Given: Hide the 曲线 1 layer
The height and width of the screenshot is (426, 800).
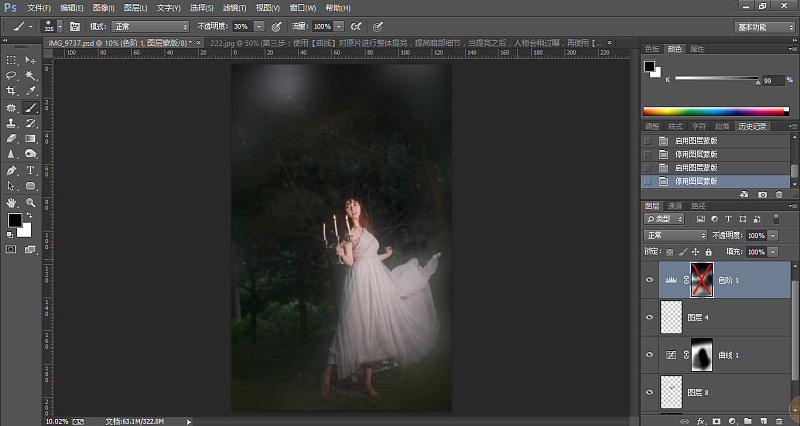Looking at the screenshot, I should (x=649, y=355).
